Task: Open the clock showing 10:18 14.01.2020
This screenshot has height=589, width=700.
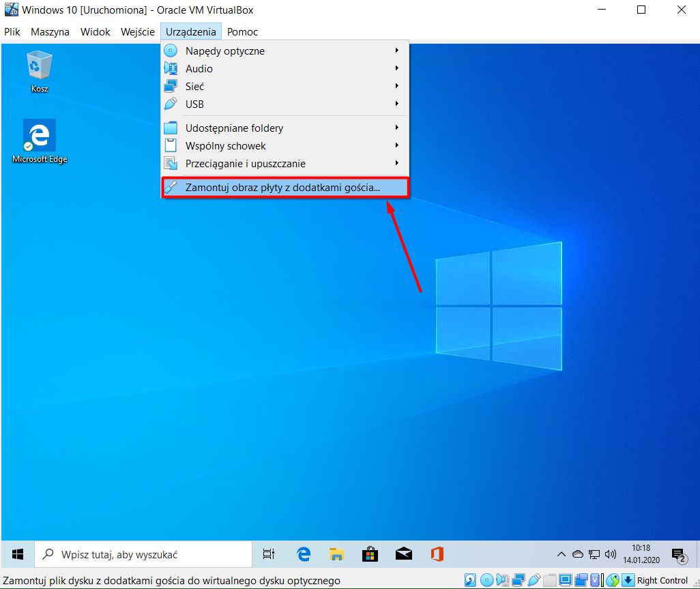Action: click(641, 554)
